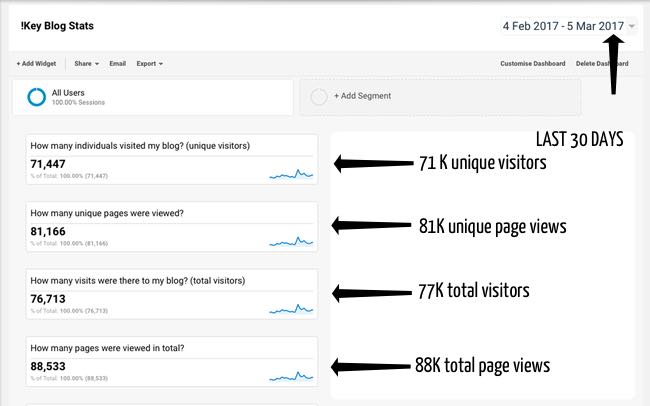Screen dimensions: 650x406
Task: Expand the Export dropdown
Action: tap(149, 63)
